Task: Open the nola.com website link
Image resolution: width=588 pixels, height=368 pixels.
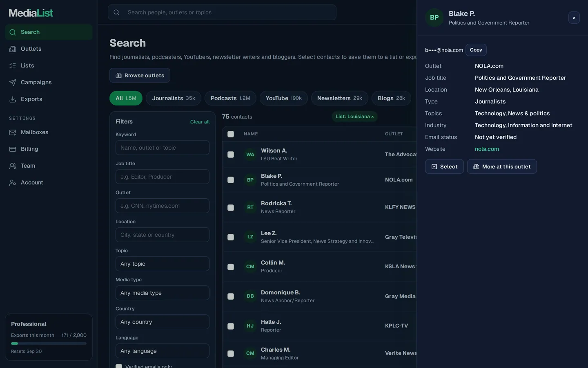Action: 487,149
